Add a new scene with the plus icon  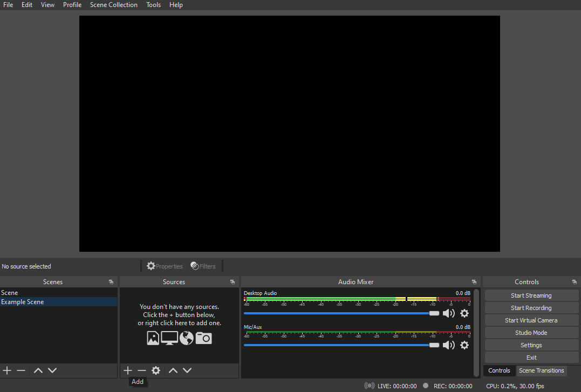[x=7, y=370]
